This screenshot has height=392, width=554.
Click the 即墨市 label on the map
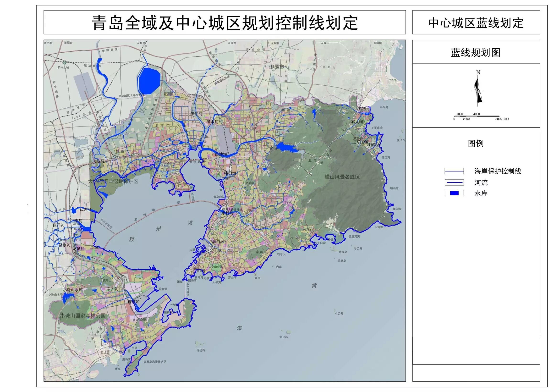[x=276, y=67]
